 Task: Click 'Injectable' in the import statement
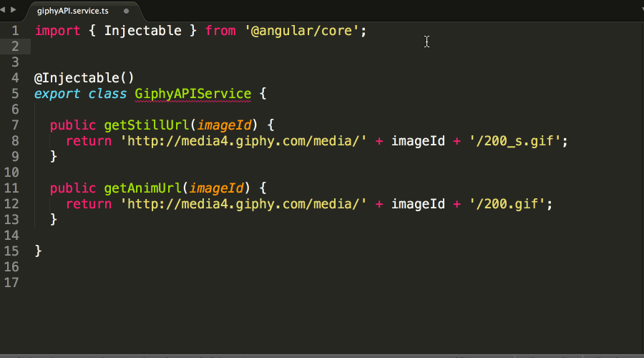pyautogui.click(x=142, y=31)
